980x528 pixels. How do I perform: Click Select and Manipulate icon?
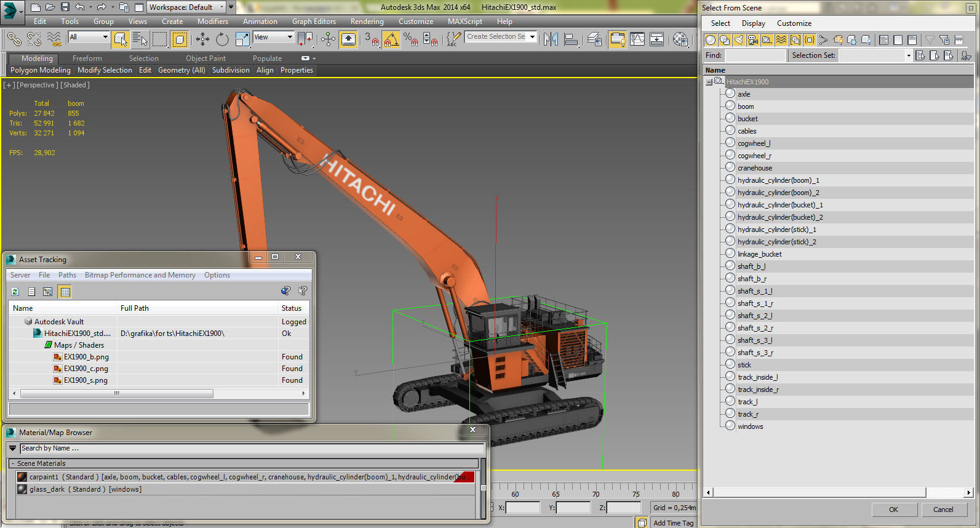click(x=328, y=39)
